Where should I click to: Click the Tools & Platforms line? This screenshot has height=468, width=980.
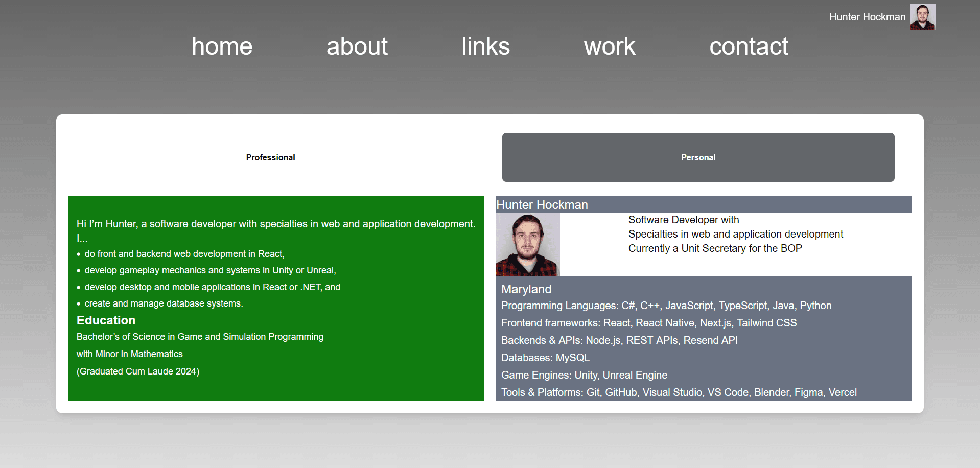click(679, 392)
